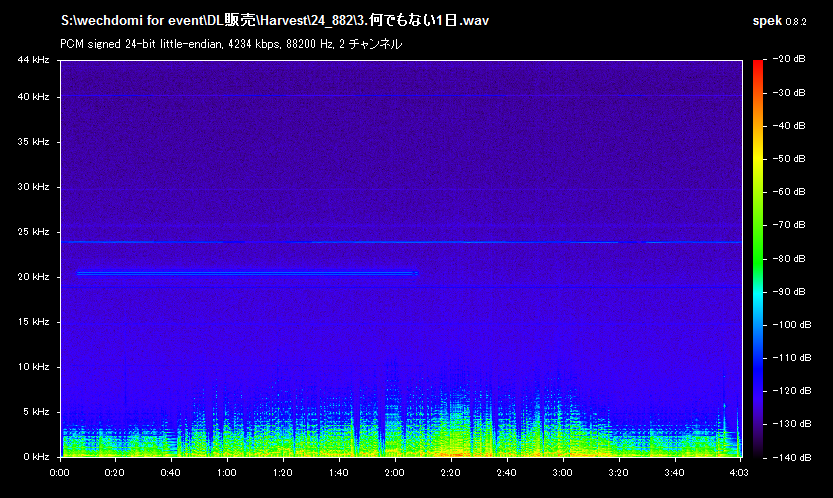
Task: Click the 0:40 time axis label
Action: pyautogui.click(x=170, y=472)
